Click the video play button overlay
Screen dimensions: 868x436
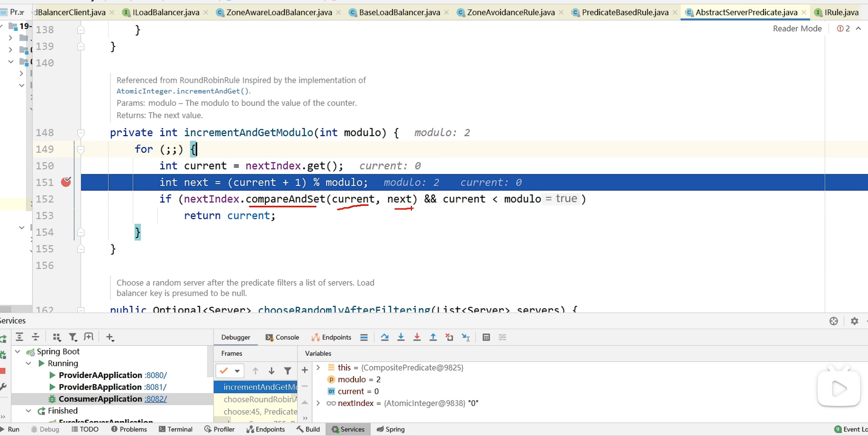click(x=839, y=389)
